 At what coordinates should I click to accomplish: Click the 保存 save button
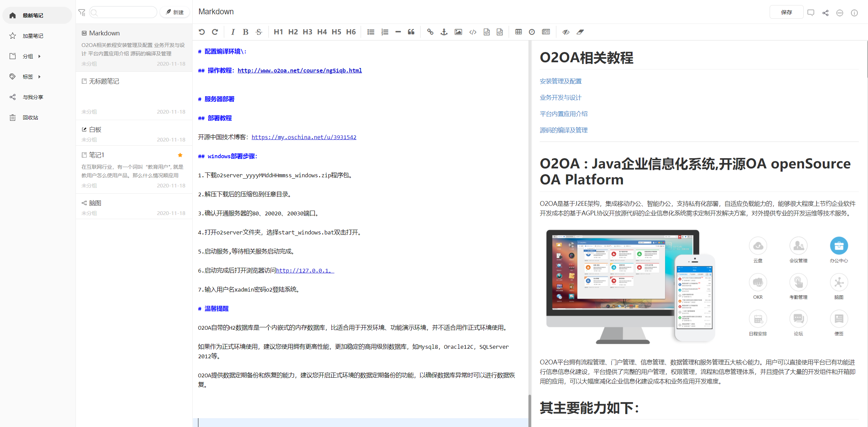click(x=786, y=13)
